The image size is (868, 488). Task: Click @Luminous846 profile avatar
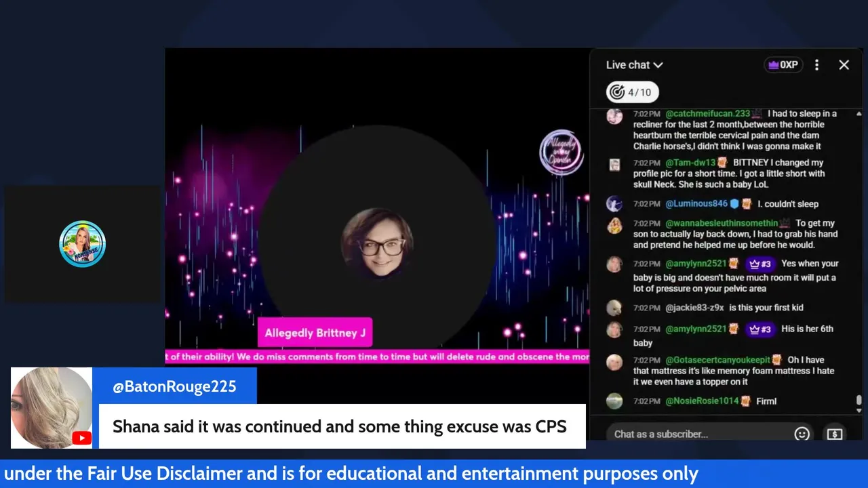(x=614, y=204)
